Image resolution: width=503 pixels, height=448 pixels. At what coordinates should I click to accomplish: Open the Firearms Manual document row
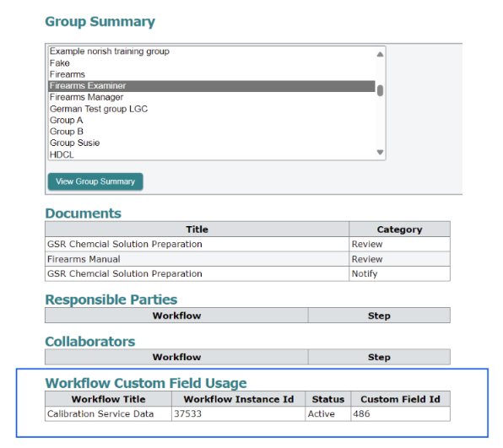[x=247, y=259]
